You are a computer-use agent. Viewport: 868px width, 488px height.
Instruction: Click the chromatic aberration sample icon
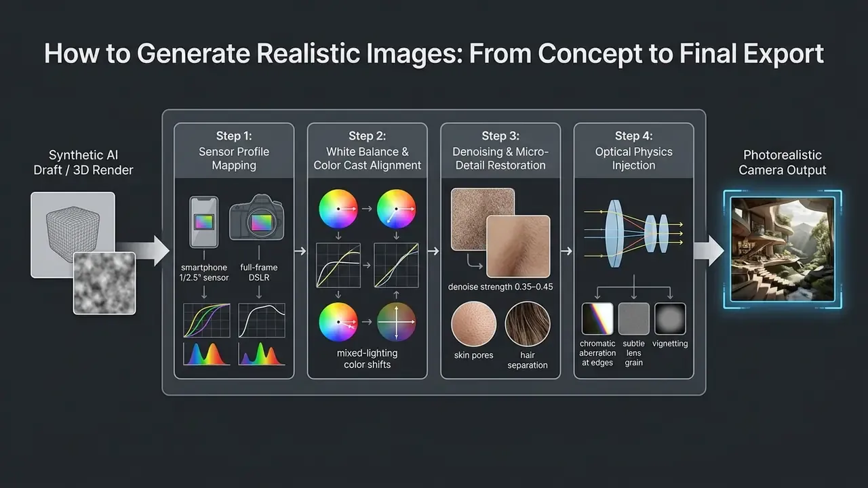click(597, 319)
